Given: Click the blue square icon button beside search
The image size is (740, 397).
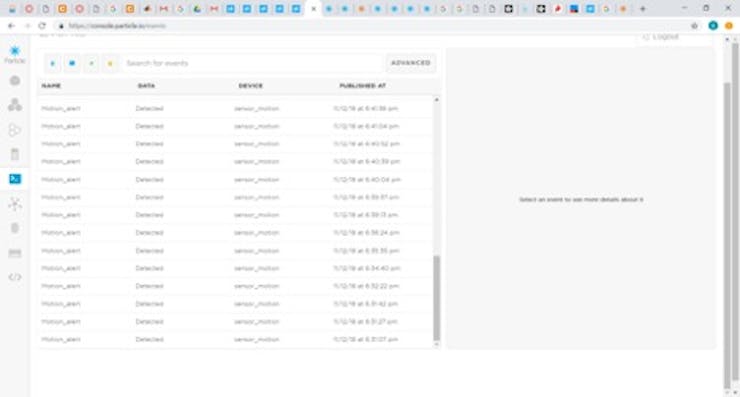Looking at the screenshot, I should coord(72,63).
